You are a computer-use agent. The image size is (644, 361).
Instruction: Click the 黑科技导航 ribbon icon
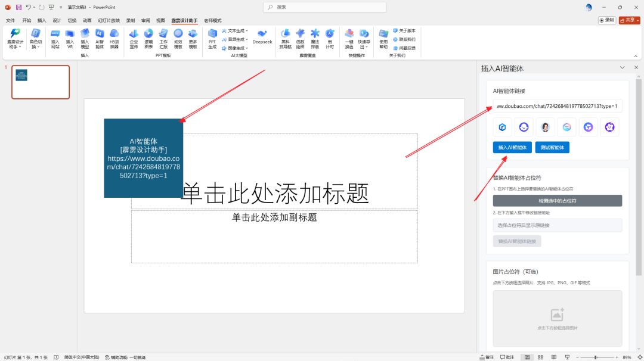pyautogui.click(x=286, y=39)
